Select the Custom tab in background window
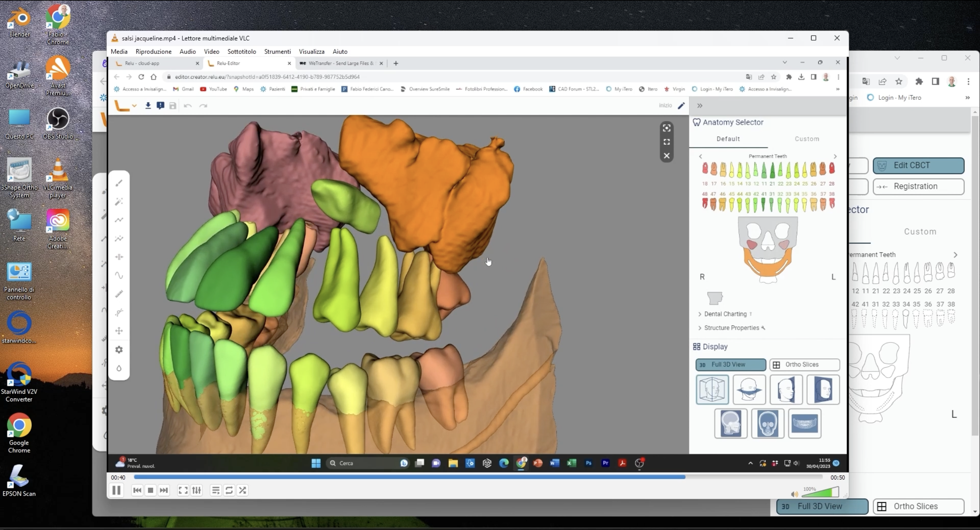This screenshot has height=530, width=980. [x=920, y=232]
